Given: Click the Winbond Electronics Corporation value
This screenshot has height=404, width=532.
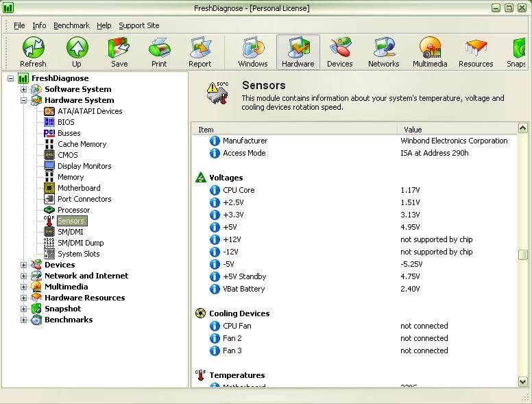Looking at the screenshot, I should (x=454, y=141).
